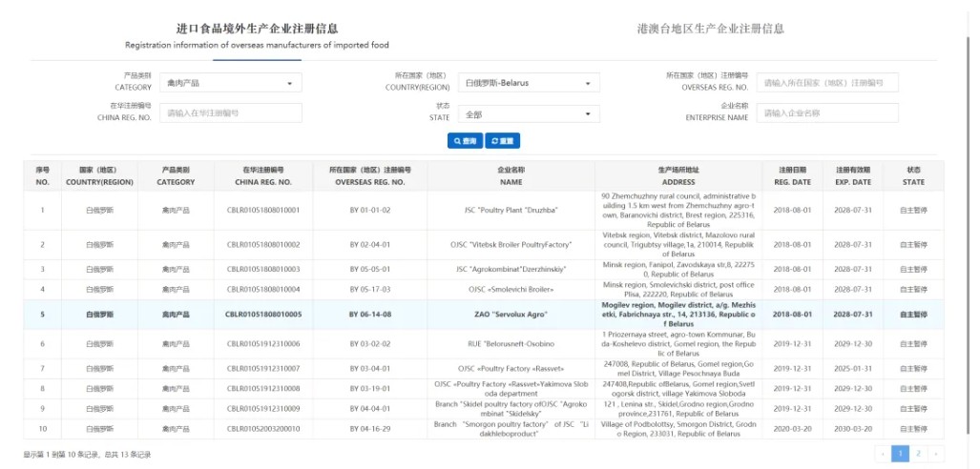The image size is (980, 469).
Task: Select JSC "Poultry Plant "Druzhba" name cell
Action: 511,211
